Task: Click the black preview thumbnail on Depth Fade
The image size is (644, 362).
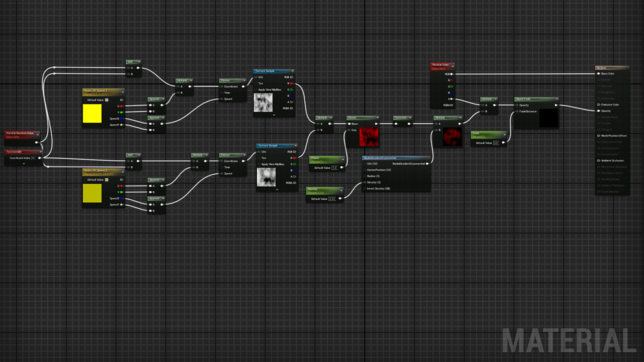Action: tap(549, 118)
